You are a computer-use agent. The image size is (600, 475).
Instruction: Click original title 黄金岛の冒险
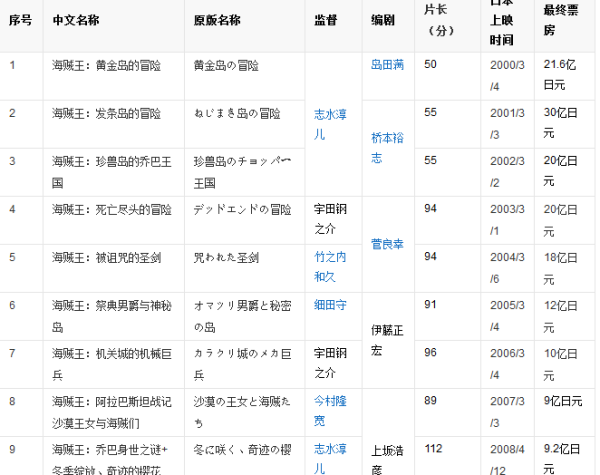(x=226, y=65)
